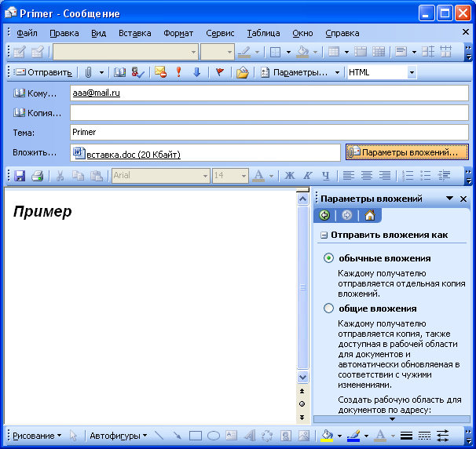Open the Параметры dropdown arrow
The height and width of the screenshot is (449, 476).
click(x=337, y=72)
